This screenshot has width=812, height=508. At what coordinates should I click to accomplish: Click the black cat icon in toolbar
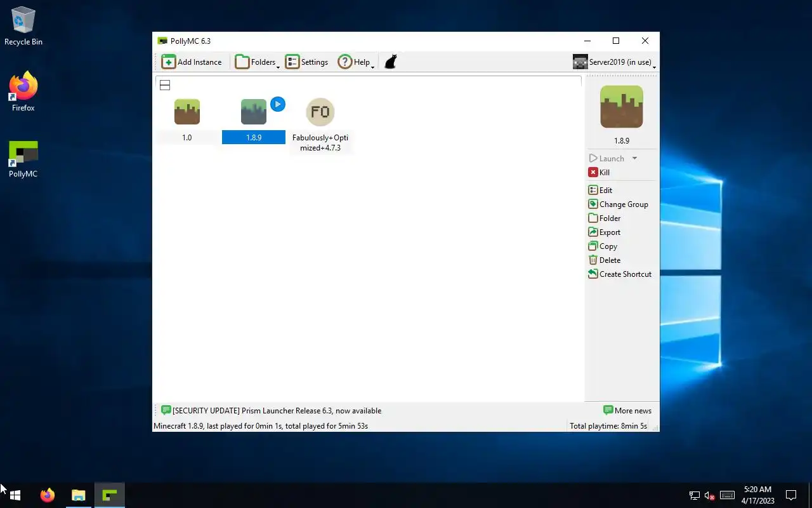tap(391, 62)
